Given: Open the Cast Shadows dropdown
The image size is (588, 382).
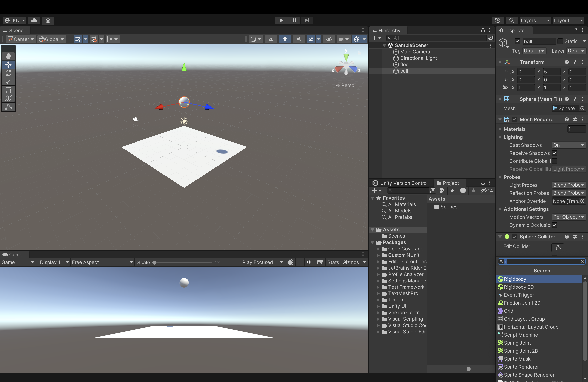Looking at the screenshot, I should click(x=568, y=145).
